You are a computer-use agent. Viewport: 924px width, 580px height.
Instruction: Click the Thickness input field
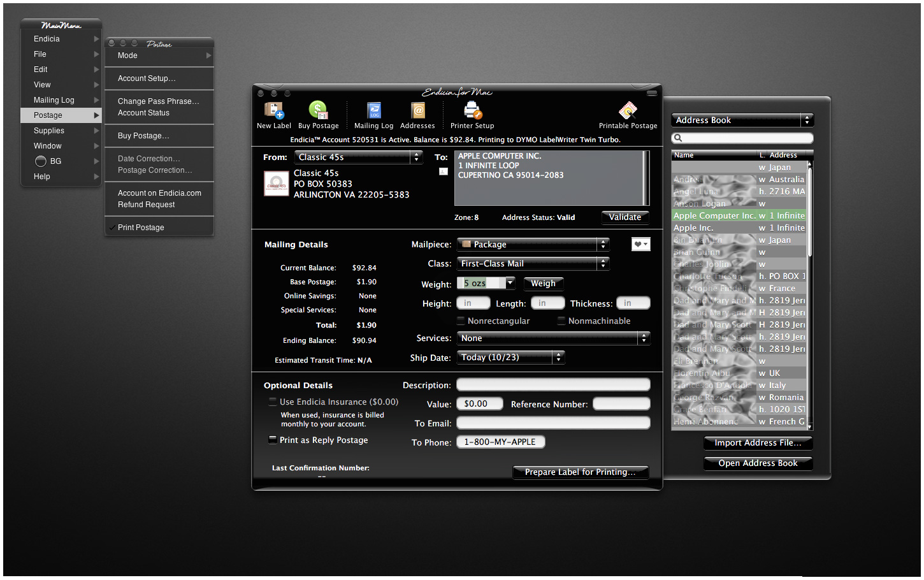(x=633, y=303)
